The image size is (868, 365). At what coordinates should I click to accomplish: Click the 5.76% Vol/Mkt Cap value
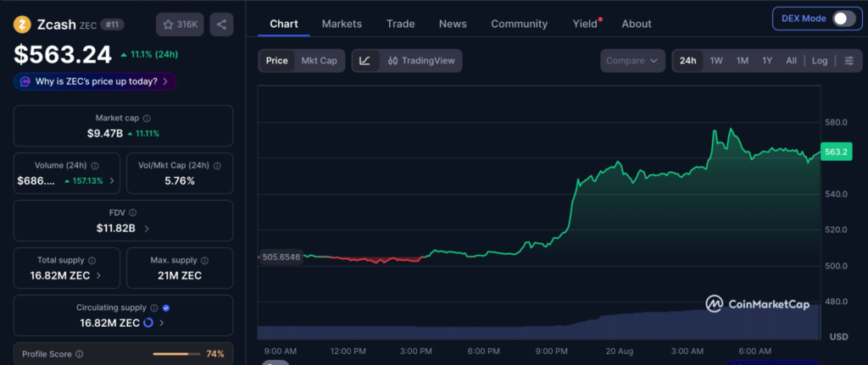coord(180,181)
